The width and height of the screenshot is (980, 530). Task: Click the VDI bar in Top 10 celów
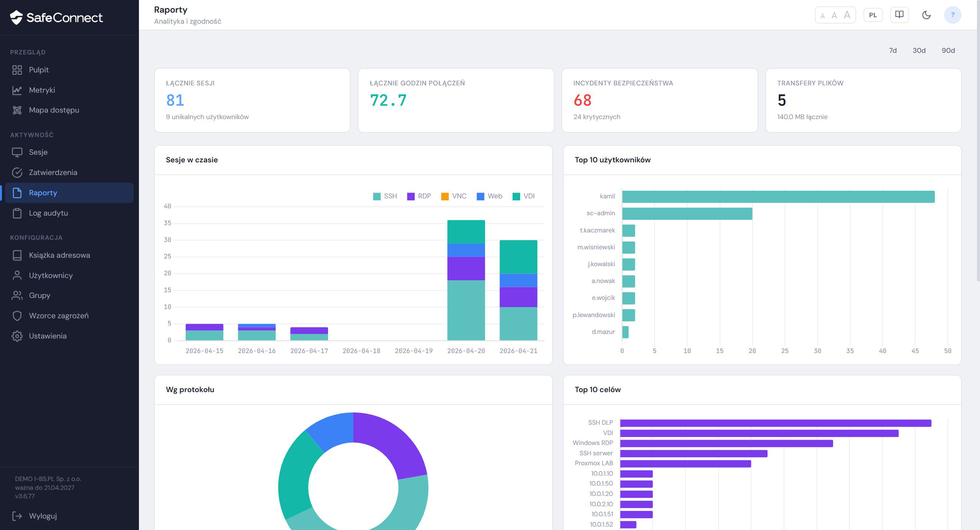click(759, 433)
